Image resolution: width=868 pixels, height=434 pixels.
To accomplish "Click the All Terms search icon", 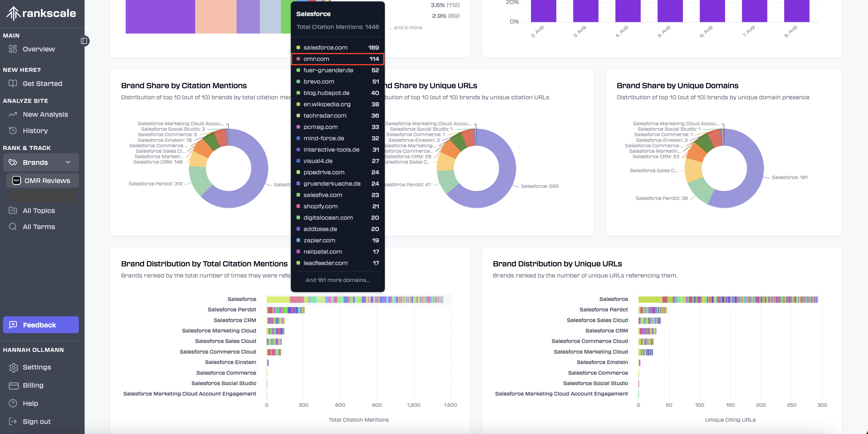I will [13, 227].
